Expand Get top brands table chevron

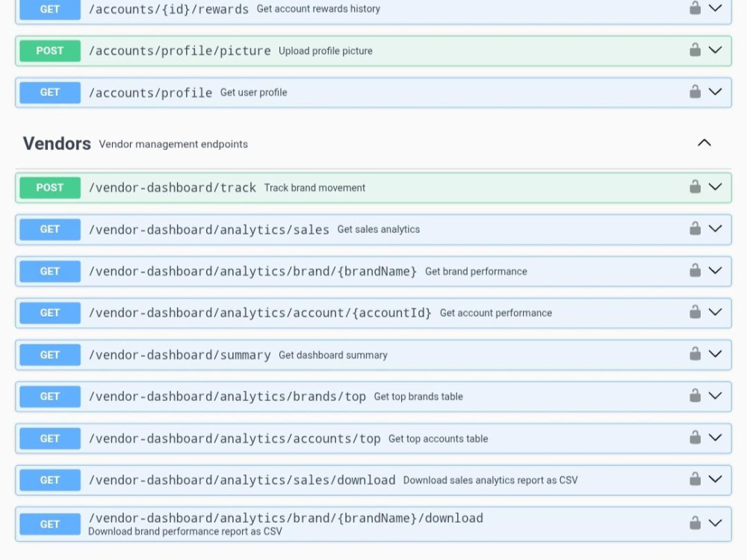(716, 396)
